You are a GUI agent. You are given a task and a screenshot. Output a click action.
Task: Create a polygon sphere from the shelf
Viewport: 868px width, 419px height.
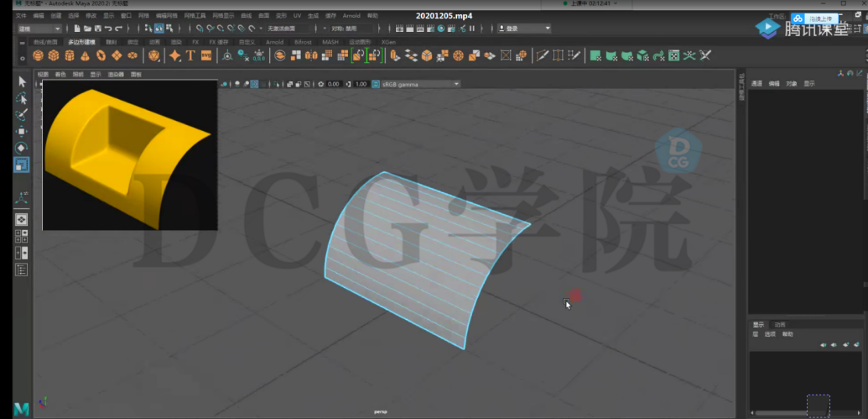[37, 55]
